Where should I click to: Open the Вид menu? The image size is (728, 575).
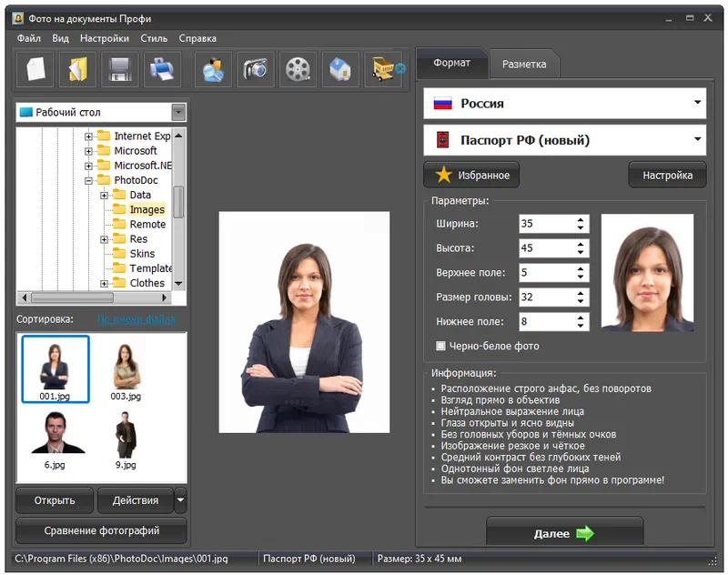60,38
